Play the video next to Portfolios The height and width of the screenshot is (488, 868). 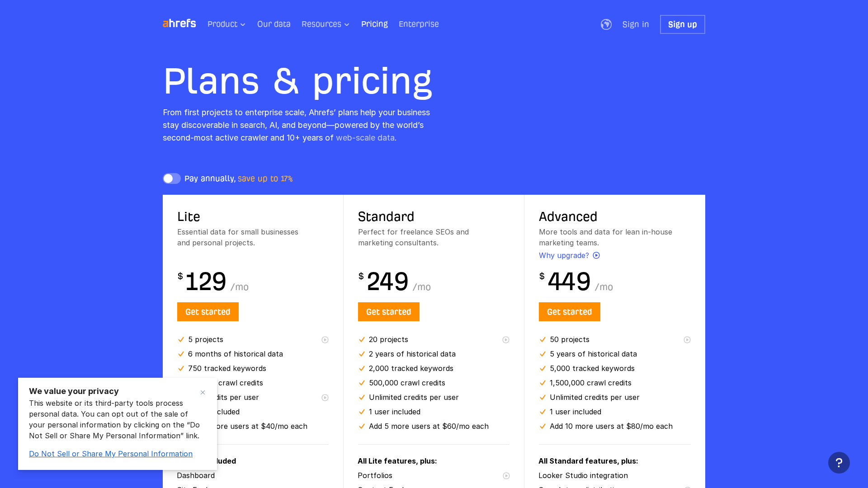506,476
